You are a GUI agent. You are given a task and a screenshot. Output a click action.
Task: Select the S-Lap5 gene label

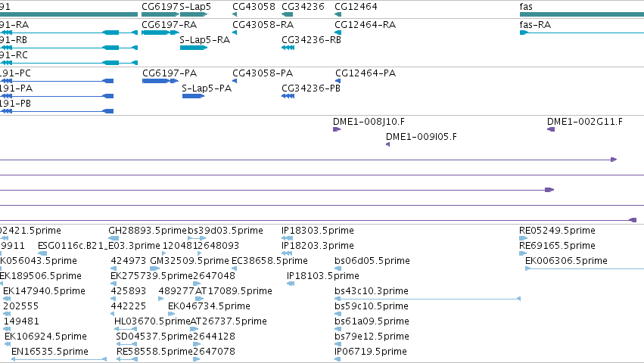tap(195, 7)
